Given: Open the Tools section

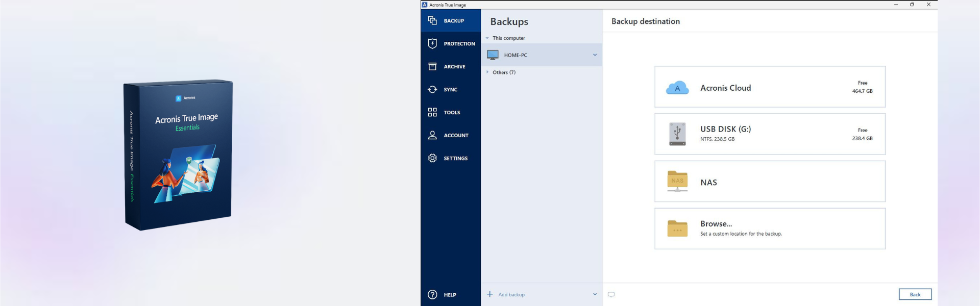Looking at the screenshot, I should pyautogui.click(x=451, y=112).
